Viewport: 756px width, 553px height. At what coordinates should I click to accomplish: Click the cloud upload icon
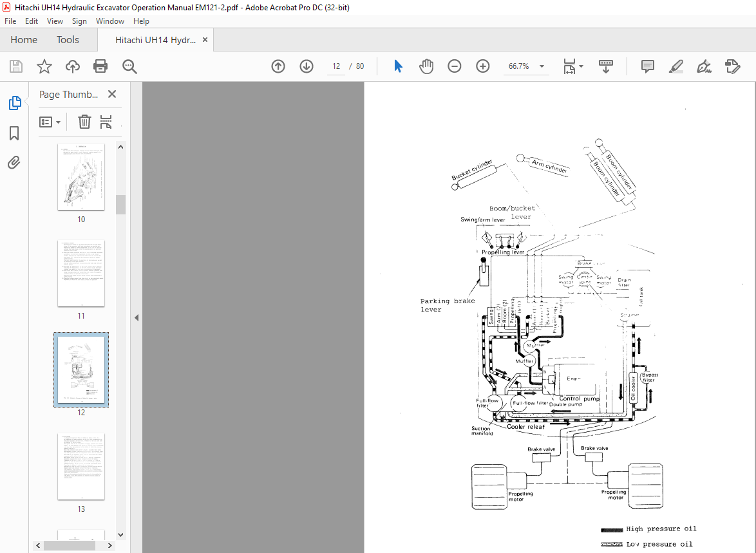(72, 66)
